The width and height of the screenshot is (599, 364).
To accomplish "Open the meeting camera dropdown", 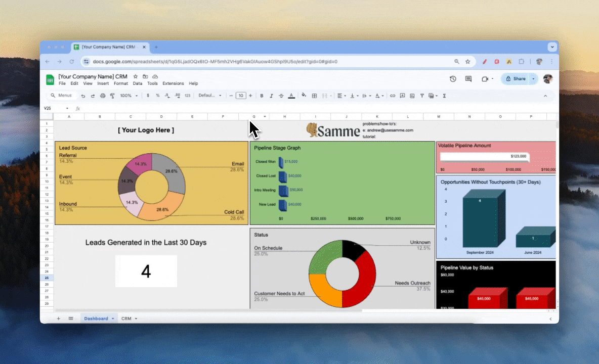I will click(x=492, y=78).
